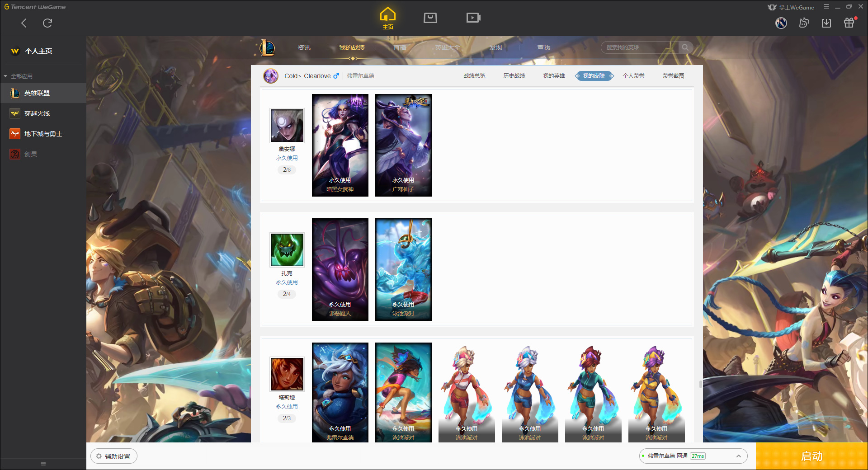The height and width of the screenshot is (470, 868).
Task: Expand the 弗雷尔卓德 网通 server dropdown
Action: pos(693,456)
